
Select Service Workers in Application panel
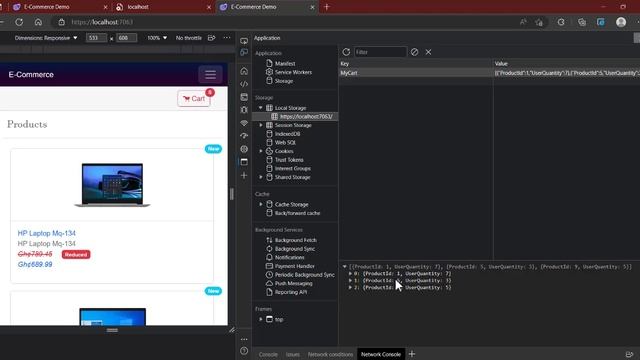[293, 72]
